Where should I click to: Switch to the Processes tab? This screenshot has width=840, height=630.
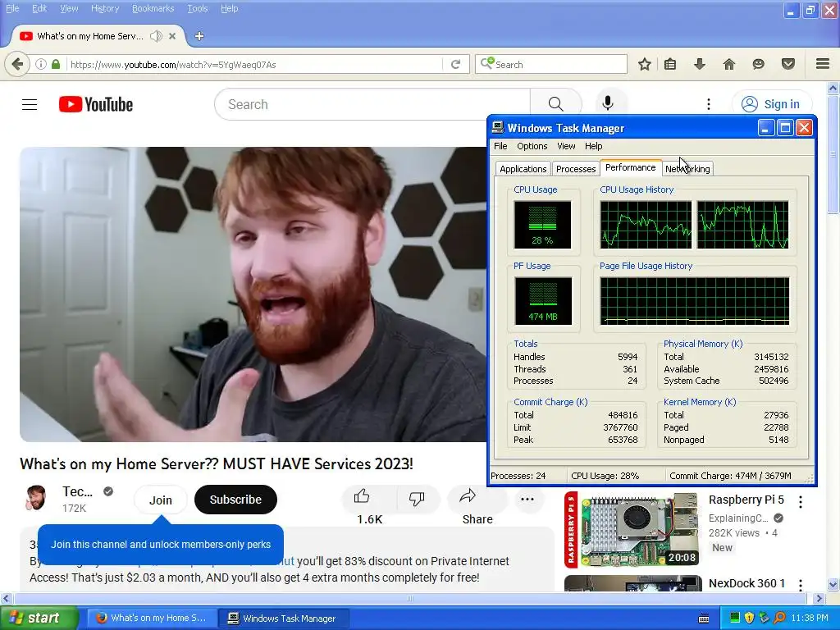[576, 169]
